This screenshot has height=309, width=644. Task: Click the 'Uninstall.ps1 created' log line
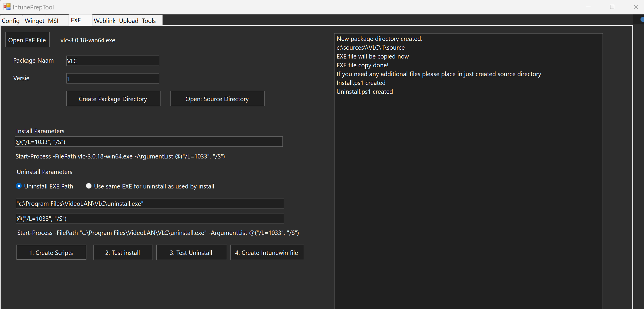click(365, 92)
